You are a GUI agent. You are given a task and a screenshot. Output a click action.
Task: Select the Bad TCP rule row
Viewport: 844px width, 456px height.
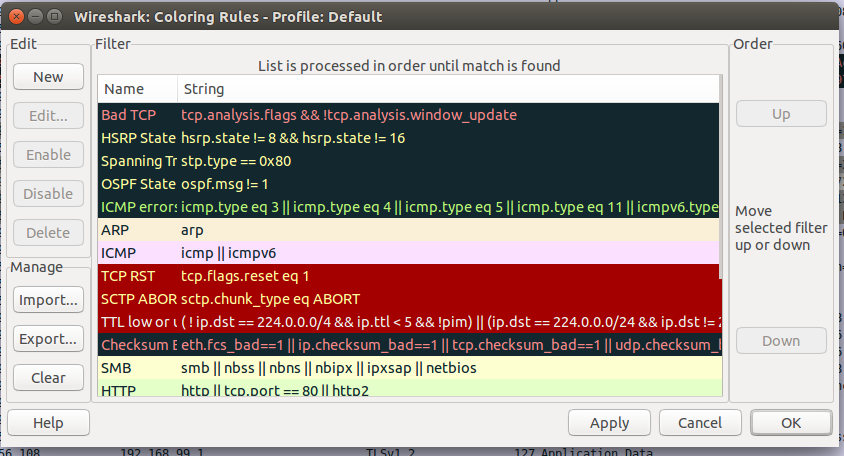409,115
